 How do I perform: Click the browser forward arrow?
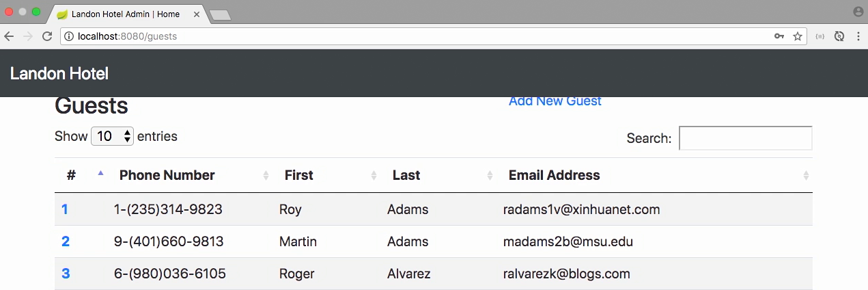pos(28,36)
